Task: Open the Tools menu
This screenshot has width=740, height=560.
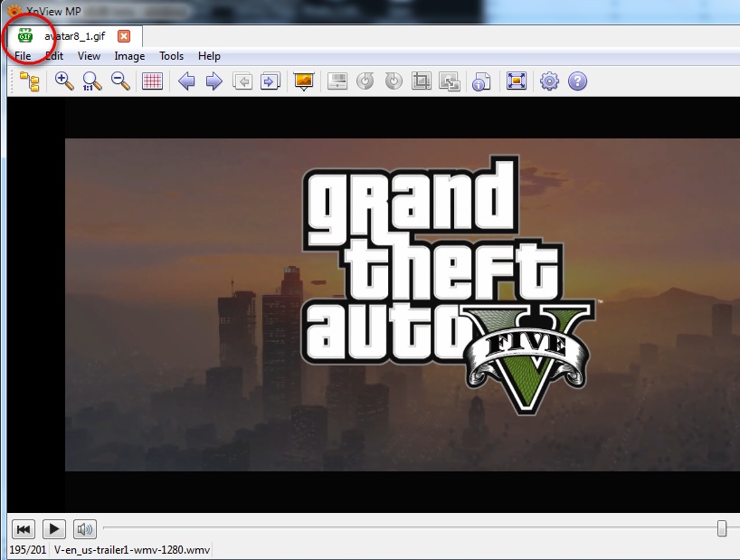Action: pyautogui.click(x=171, y=56)
